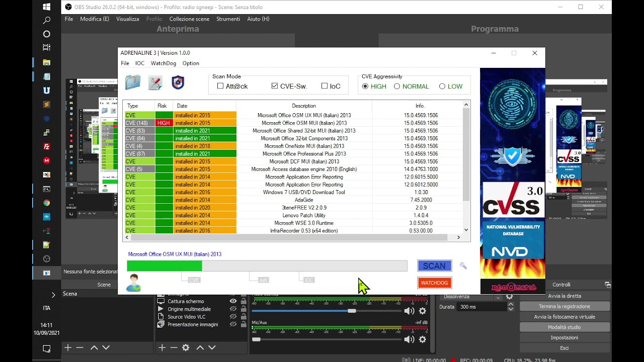Screen dimensions: 644x362
Task: Select NORMAL CVE aggressivity
Action: [397, 86]
